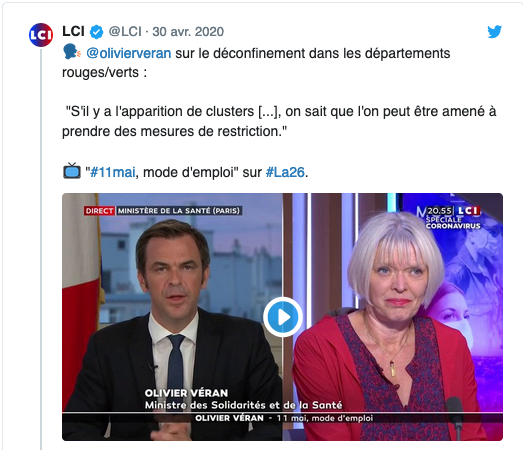This screenshot has width=523, height=450.
Task: Click the red DIRECT badge in the video
Action: (x=99, y=211)
